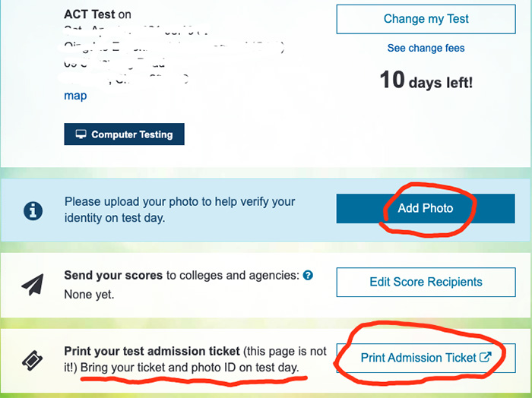Click the 10 days left countdown text
Image resolution: width=532 pixels, height=398 pixels.
[x=426, y=81]
